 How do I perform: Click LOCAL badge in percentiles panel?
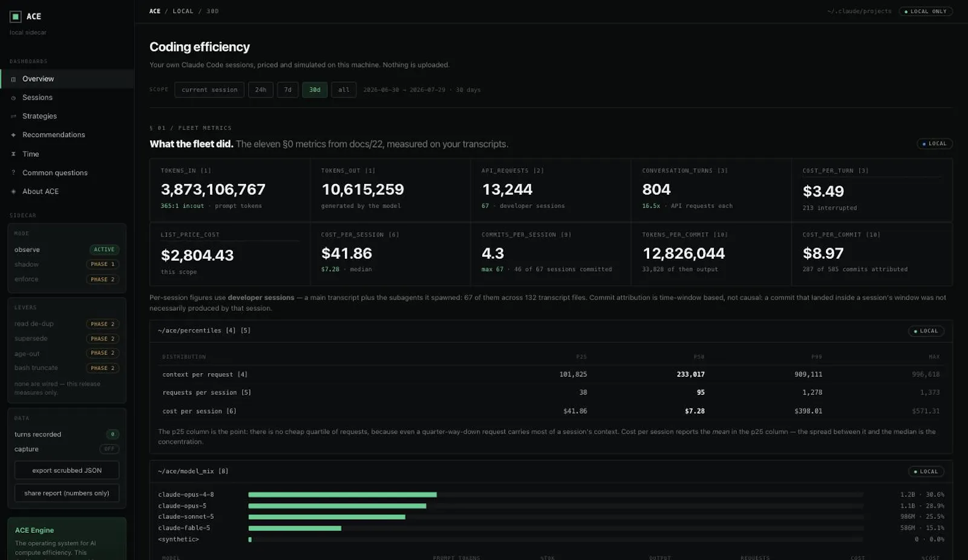(x=926, y=331)
